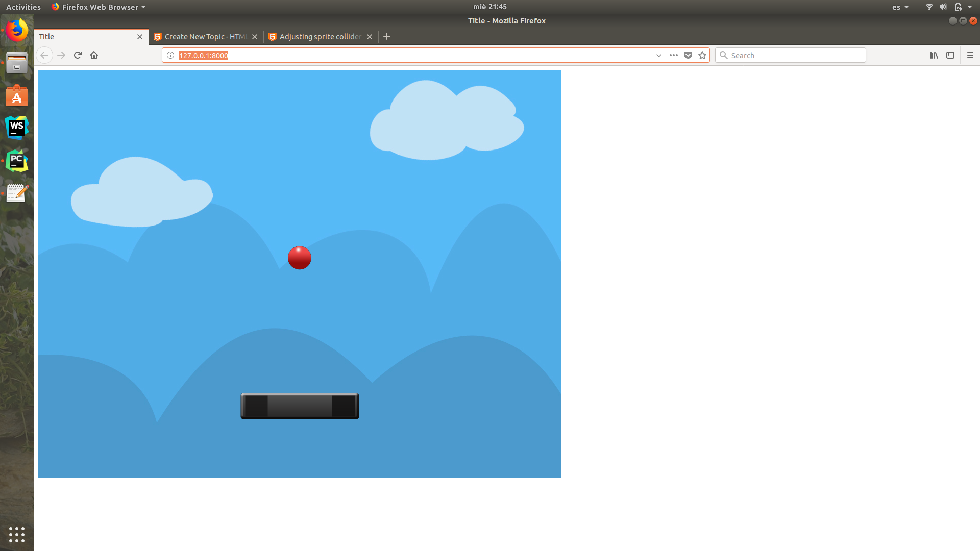
Task: Close the Title tab
Action: pos(140,37)
